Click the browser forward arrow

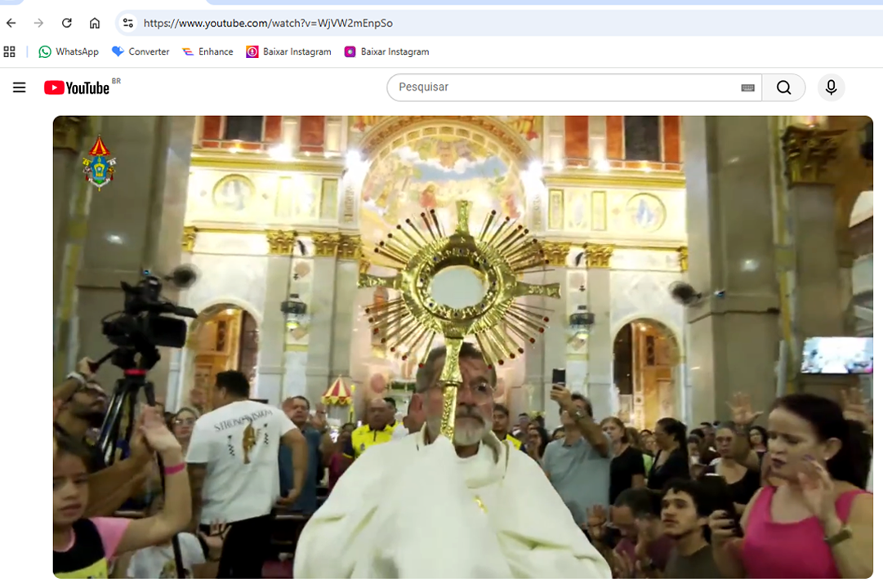pyautogui.click(x=38, y=23)
